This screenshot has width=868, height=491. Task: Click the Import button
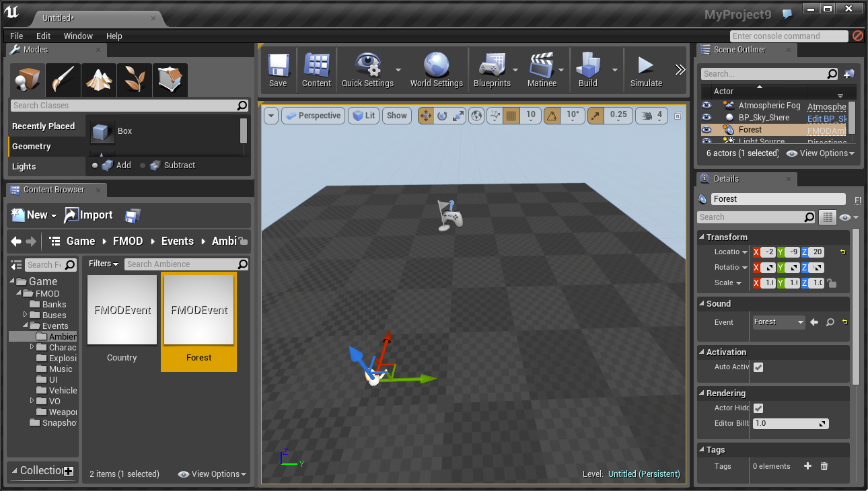[89, 215]
